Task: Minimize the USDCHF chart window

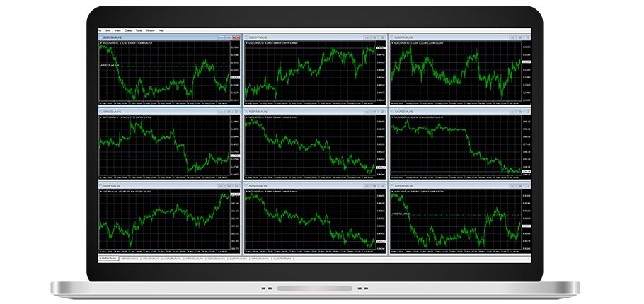Action: (367, 37)
